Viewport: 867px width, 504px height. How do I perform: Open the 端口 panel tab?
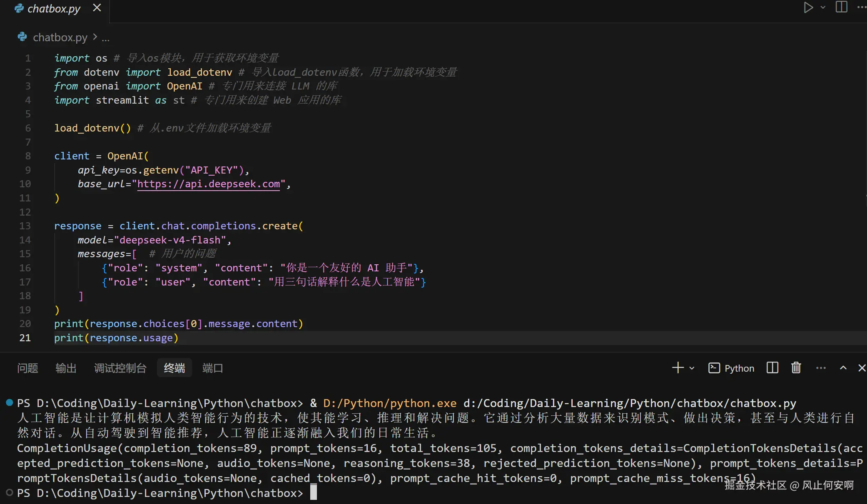pyautogui.click(x=212, y=368)
